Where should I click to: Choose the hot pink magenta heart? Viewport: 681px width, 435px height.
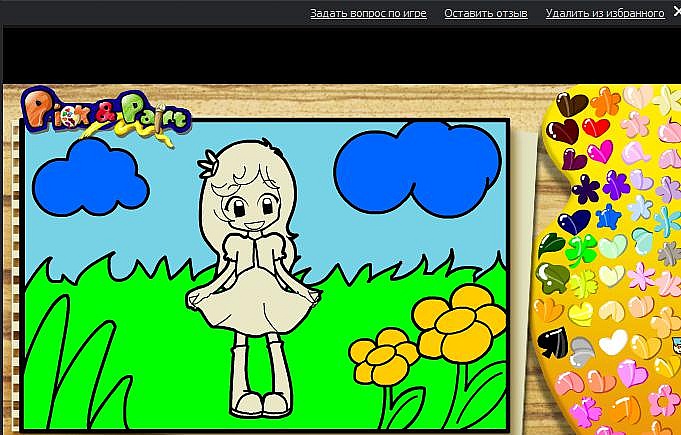(x=600, y=152)
